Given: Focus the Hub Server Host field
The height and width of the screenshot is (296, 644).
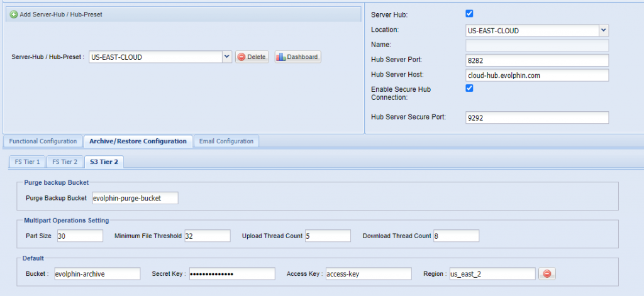Looking at the screenshot, I should [x=537, y=75].
